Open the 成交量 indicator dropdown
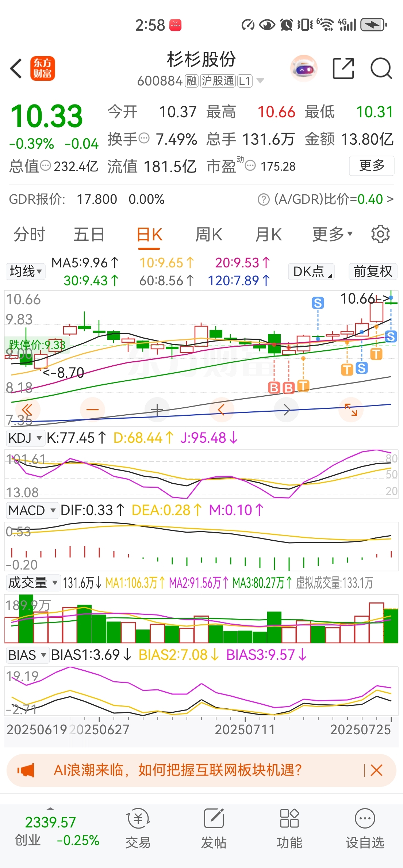This screenshot has width=403, height=868. tap(33, 582)
